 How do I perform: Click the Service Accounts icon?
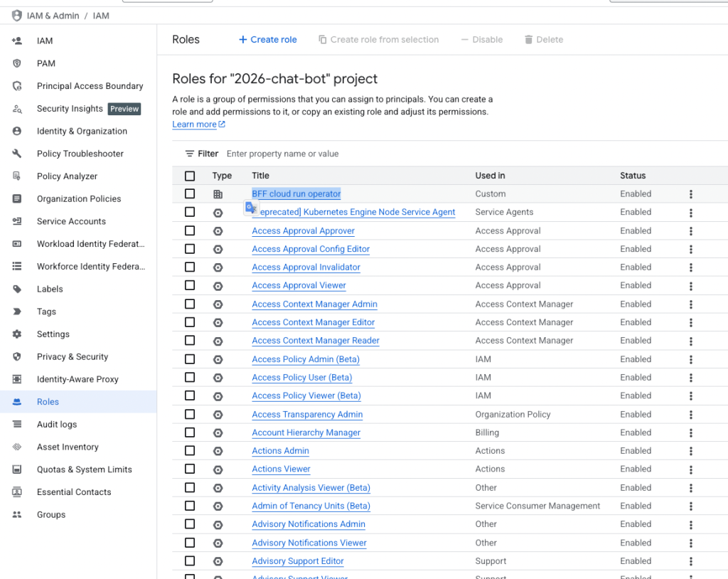pos(17,221)
